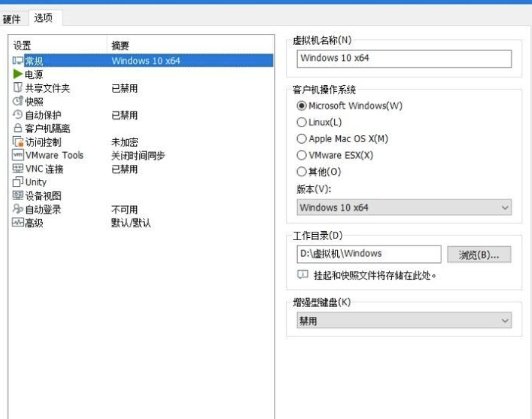Click the 未加密 summary value

point(125,142)
